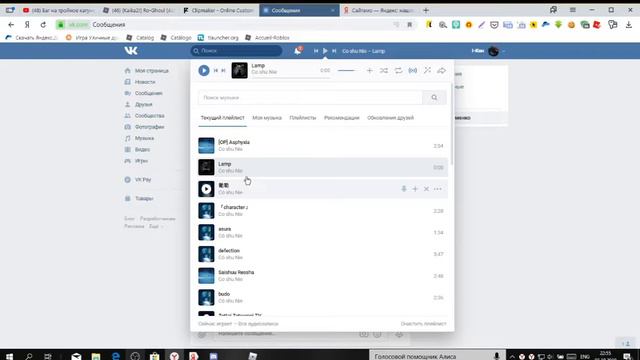
Task: Switch to the Ro-Ghoul browser tab
Action: [139, 10]
